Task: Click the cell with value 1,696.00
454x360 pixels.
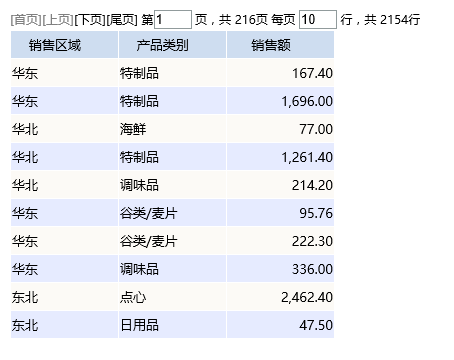Action: coord(280,101)
